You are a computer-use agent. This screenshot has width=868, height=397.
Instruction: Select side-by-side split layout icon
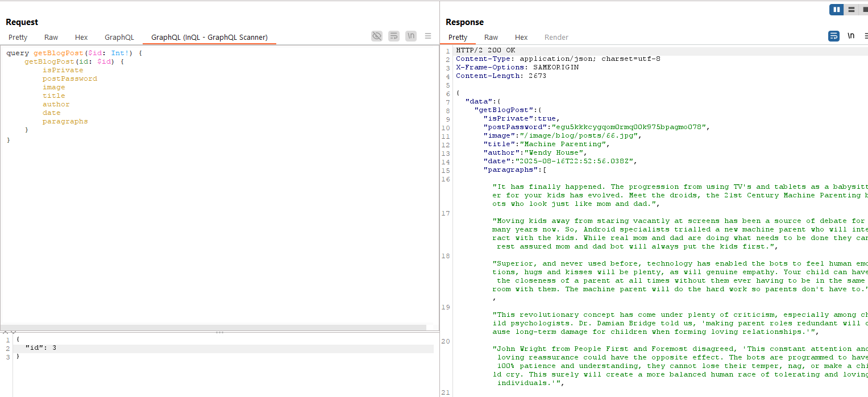coord(836,10)
